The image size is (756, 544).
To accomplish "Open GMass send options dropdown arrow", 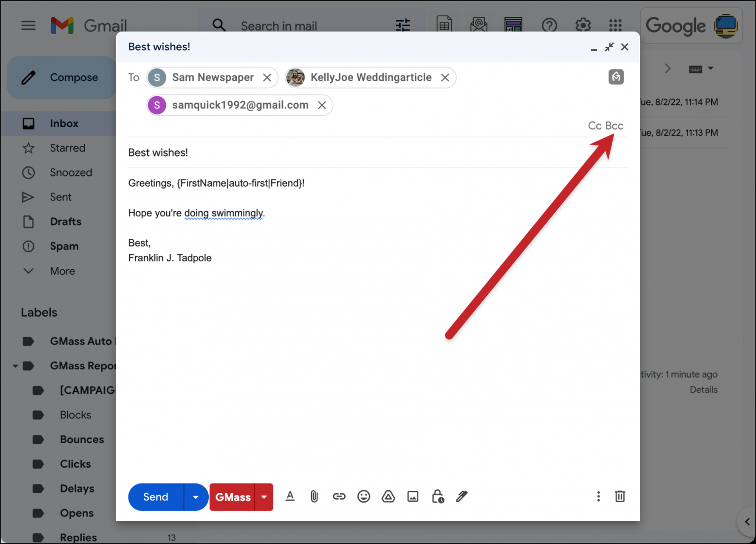I will point(264,497).
